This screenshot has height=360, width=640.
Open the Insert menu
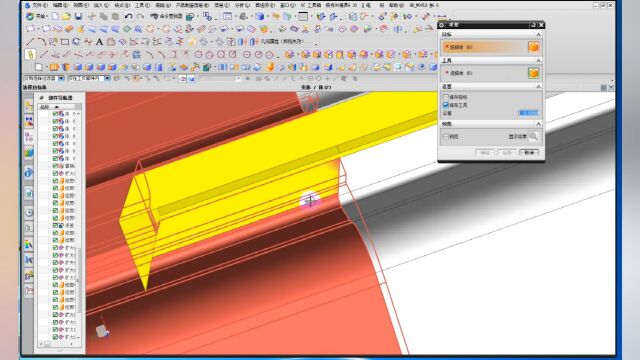coord(101,5)
